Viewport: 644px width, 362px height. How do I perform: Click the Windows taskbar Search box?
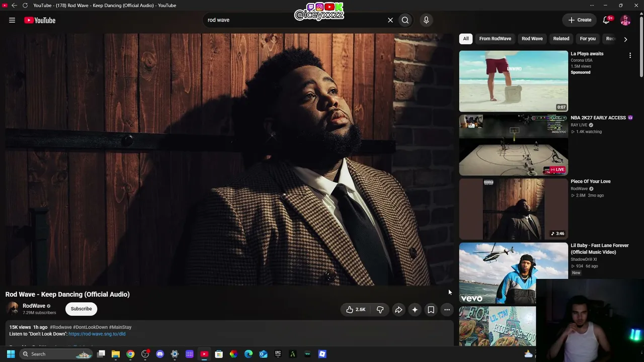point(56,354)
